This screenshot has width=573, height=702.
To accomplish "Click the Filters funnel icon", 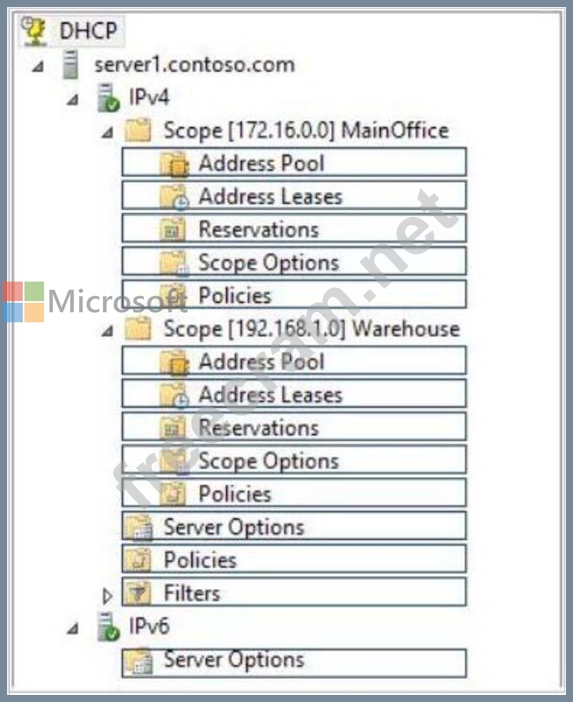I will pyautogui.click(x=137, y=593).
